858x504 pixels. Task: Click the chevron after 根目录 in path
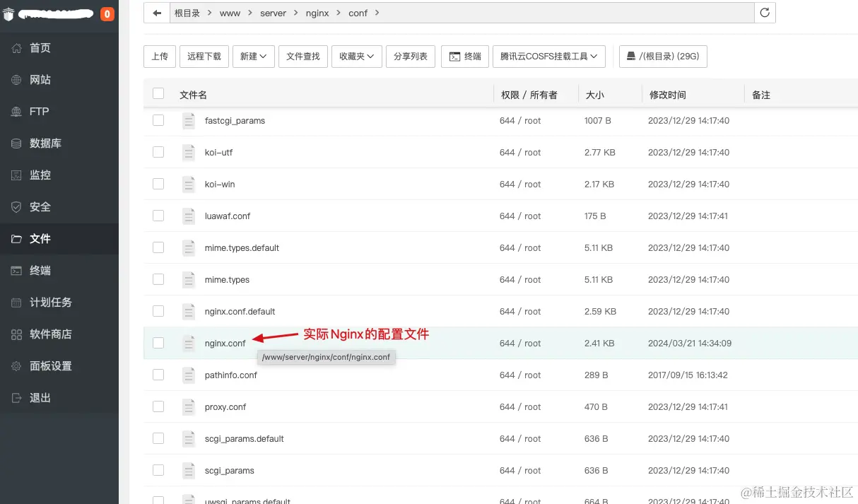click(x=208, y=13)
